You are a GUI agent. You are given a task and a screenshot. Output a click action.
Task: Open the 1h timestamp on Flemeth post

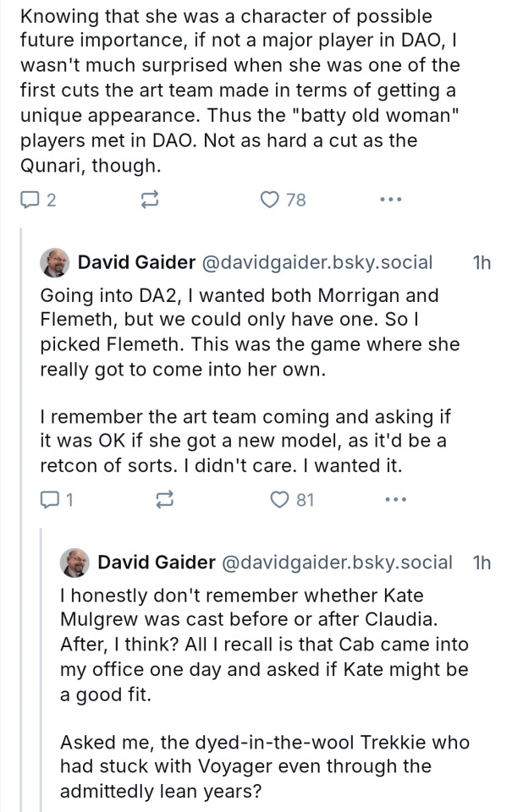pos(479,263)
